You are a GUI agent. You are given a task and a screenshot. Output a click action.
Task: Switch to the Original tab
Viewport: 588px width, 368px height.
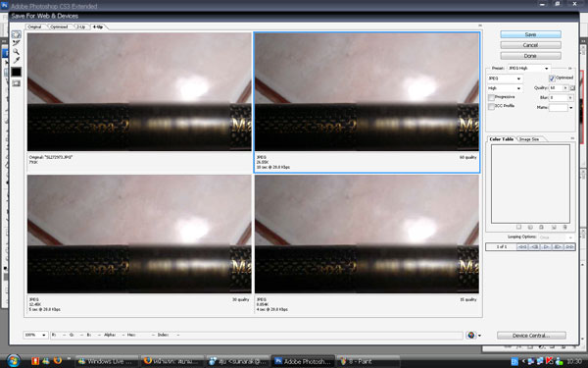pyautogui.click(x=35, y=27)
